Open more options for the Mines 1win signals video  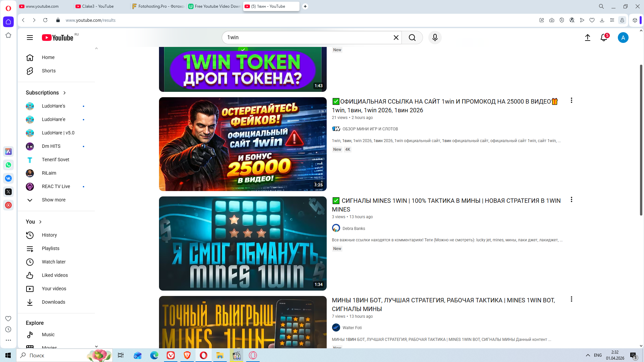571,200
